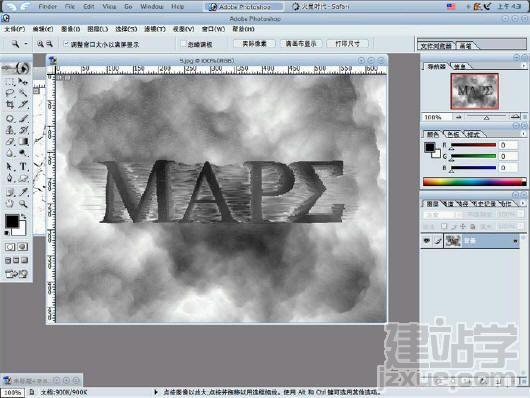530x398 pixels.
Task: Select the Gradient tool
Action: [23, 141]
